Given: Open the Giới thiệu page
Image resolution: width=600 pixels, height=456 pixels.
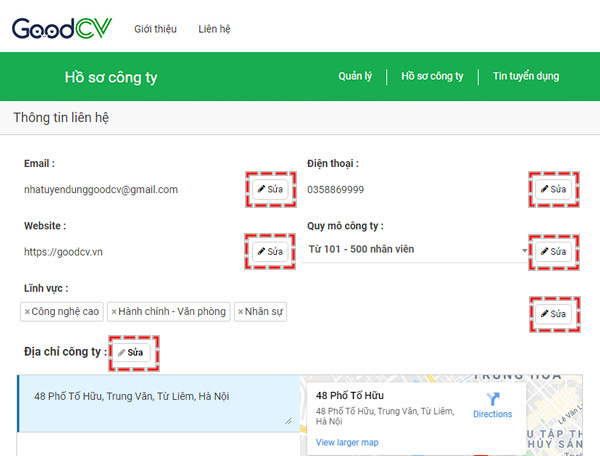Looking at the screenshot, I should pyautogui.click(x=155, y=29).
